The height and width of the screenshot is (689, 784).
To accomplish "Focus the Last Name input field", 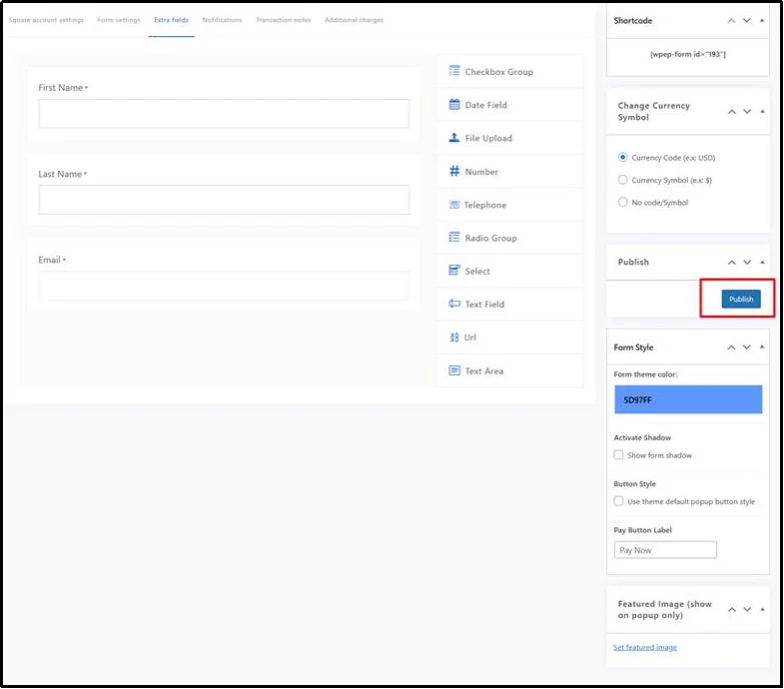I will (x=224, y=200).
